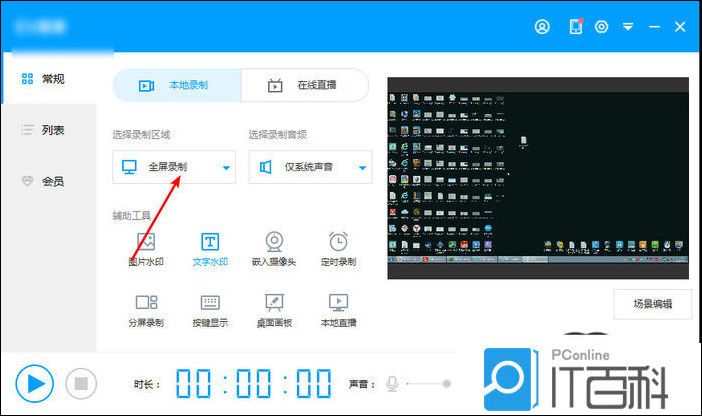Select the 常规 sidebar tab

tap(48, 79)
